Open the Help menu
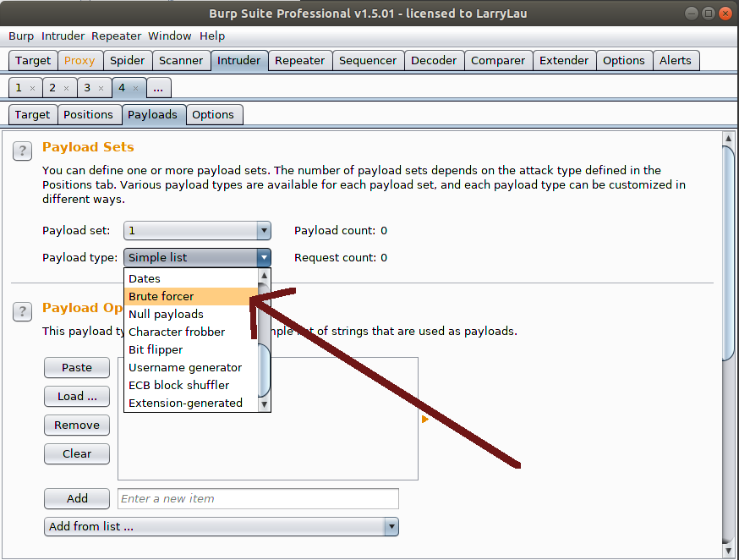This screenshot has width=739, height=560. click(212, 36)
